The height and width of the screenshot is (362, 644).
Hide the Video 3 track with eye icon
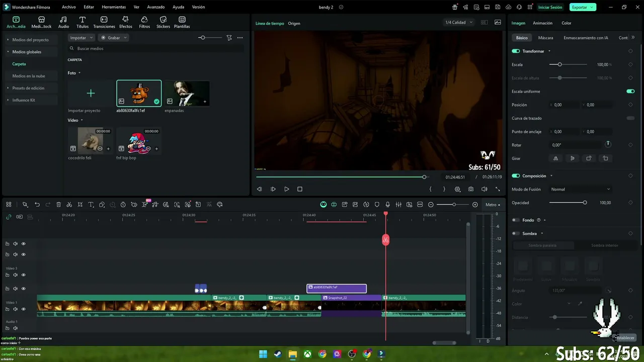[x=23, y=275]
